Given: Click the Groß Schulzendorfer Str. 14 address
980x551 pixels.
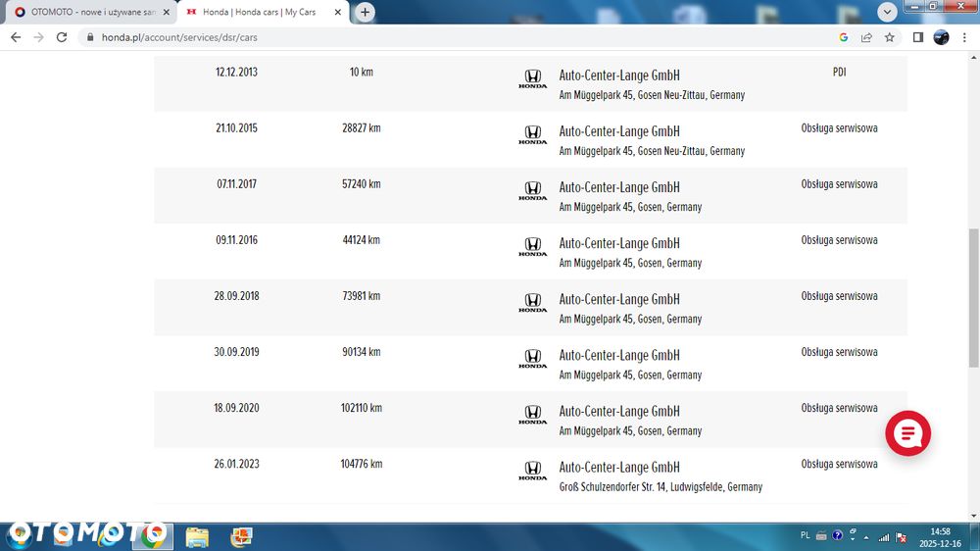Looking at the screenshot, I should [661, 487].
